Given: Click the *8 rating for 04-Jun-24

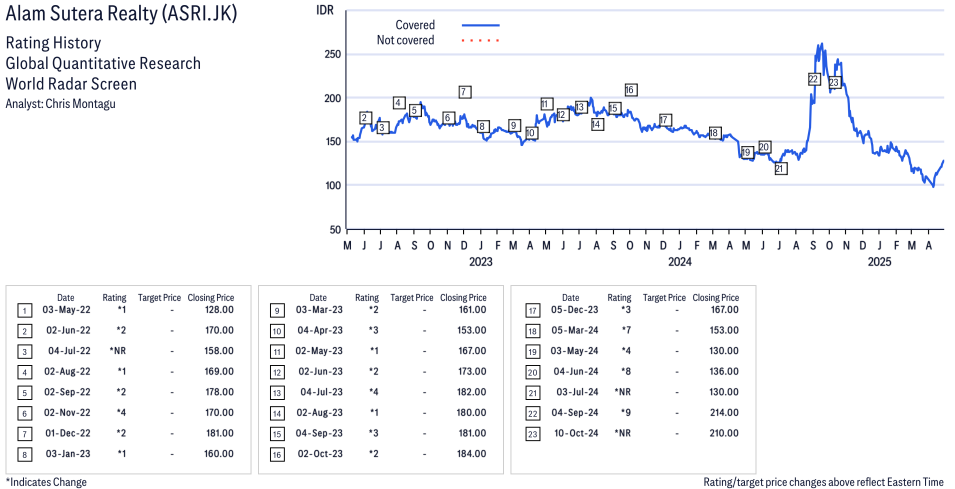Looking at the screenshot, I should [626, 371].
